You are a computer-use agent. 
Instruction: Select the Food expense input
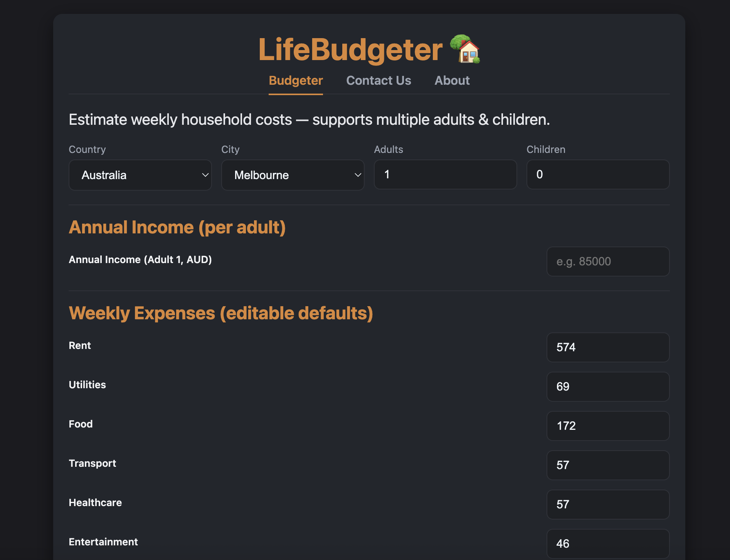[608, 426]
